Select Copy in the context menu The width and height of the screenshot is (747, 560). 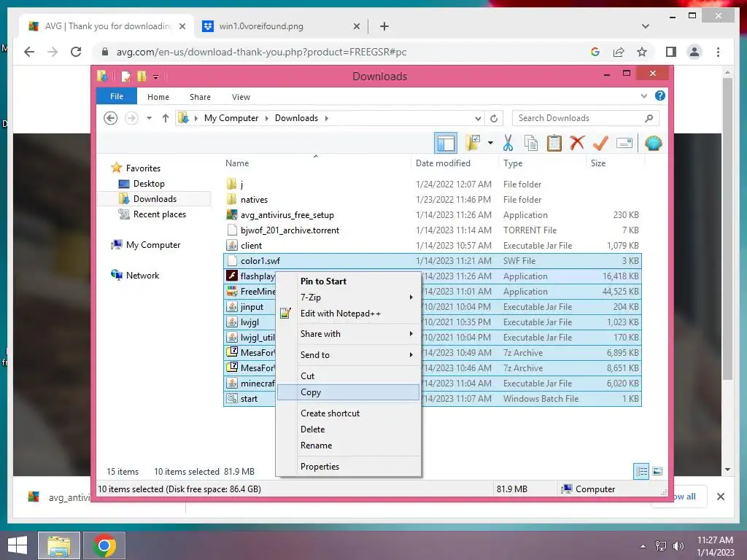coord(348,392)
